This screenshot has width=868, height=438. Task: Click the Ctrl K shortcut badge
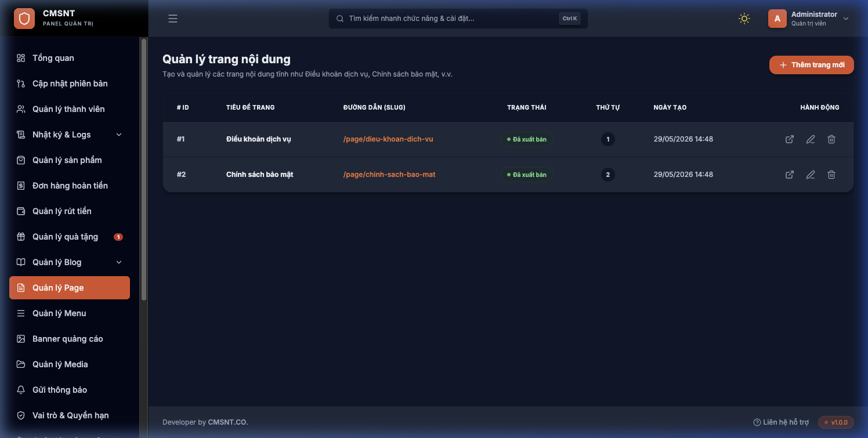570,19
